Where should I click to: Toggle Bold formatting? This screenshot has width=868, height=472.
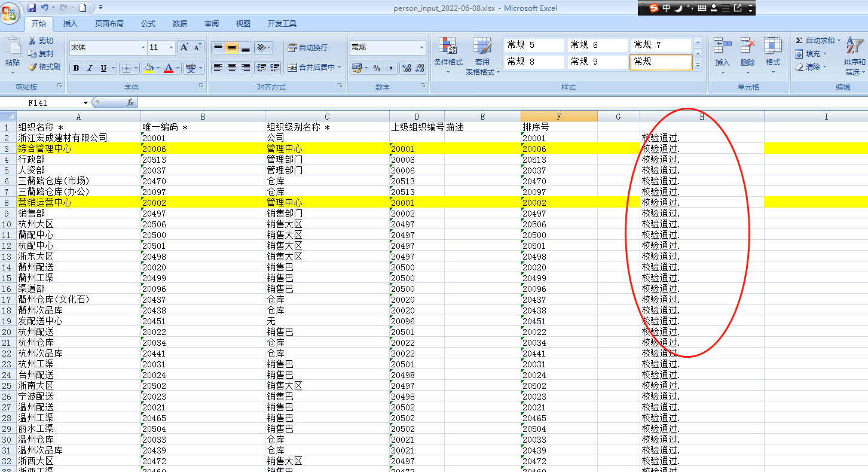(77, 68)
